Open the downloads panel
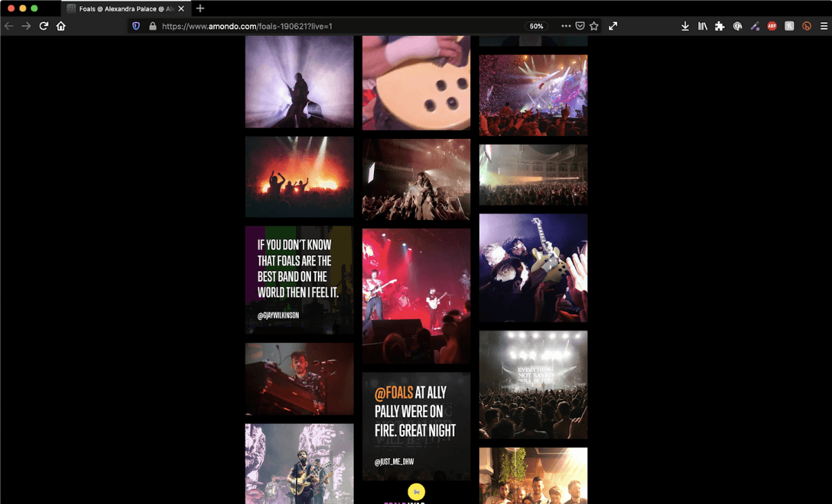Image resolution: width=832 pixels, height=504 pixels. click(x=685, y=26)
